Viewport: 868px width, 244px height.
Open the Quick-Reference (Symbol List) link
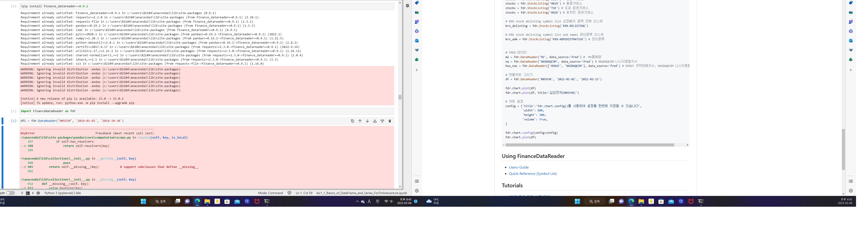tap(533, 174)
